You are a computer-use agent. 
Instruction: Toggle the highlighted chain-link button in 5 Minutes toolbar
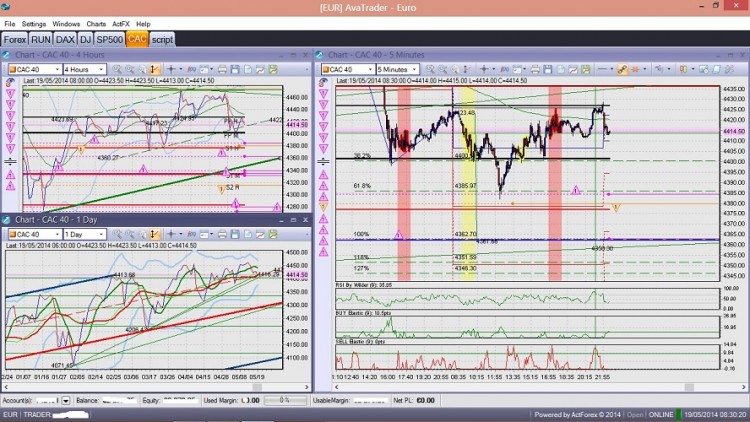tap(622, 70)
